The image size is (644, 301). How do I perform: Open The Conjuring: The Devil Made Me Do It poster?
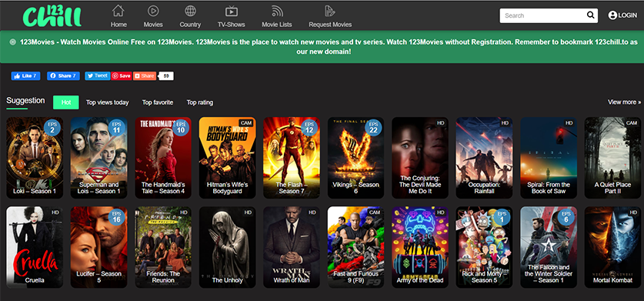(420, 158)
